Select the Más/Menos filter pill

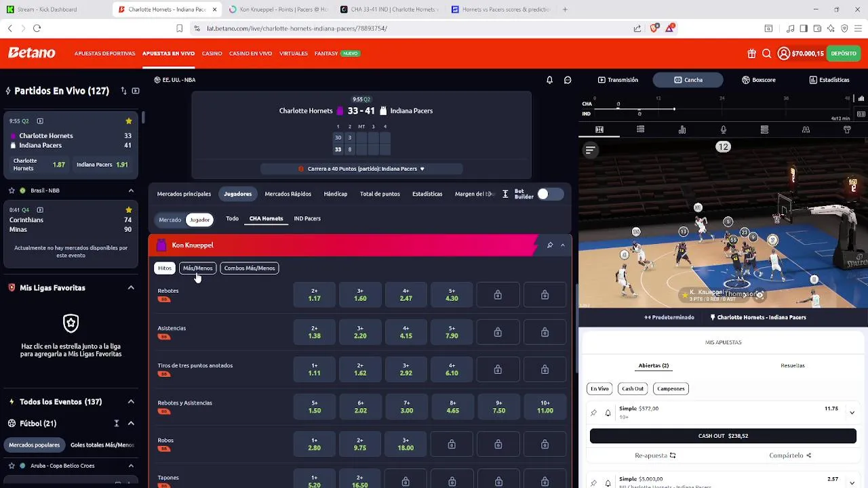click(x=197, y=268)
